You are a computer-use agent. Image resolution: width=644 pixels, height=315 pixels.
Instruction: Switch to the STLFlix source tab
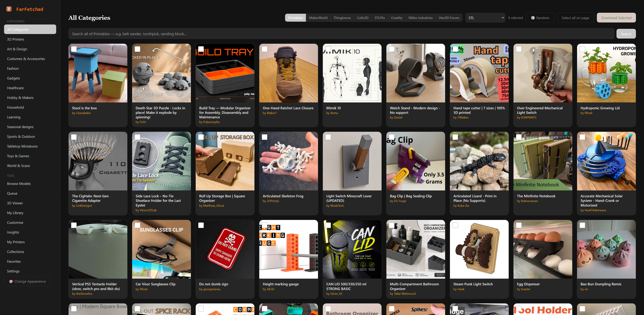[x=380, y=18]
